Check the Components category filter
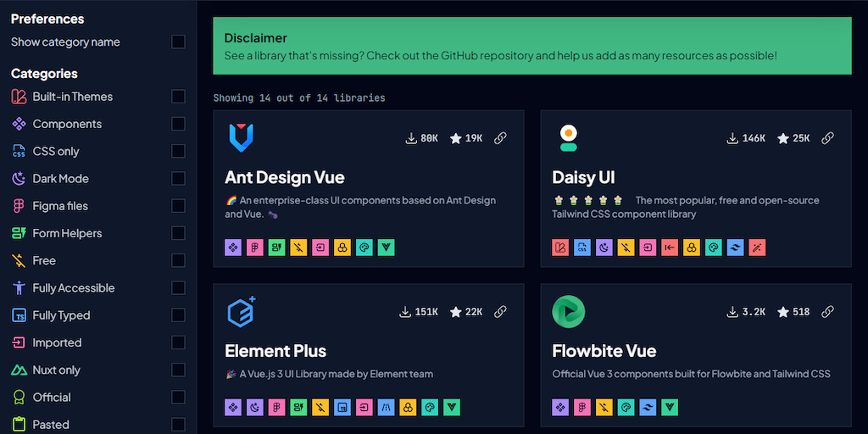 point(178,124)
